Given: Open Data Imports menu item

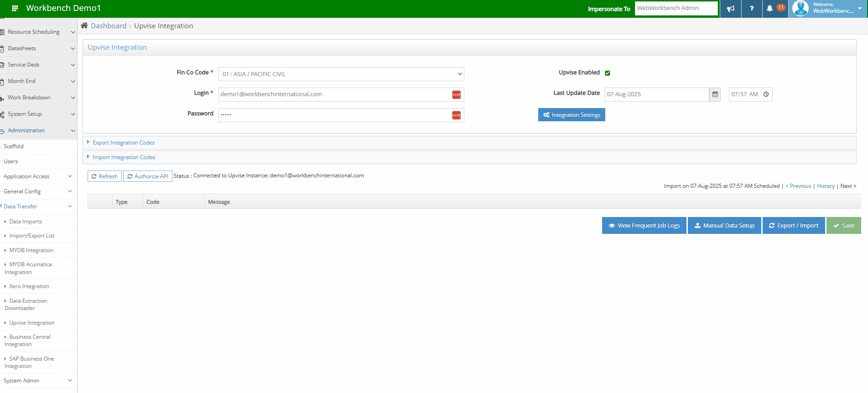Looking at the screenshot, I should 26,222.
